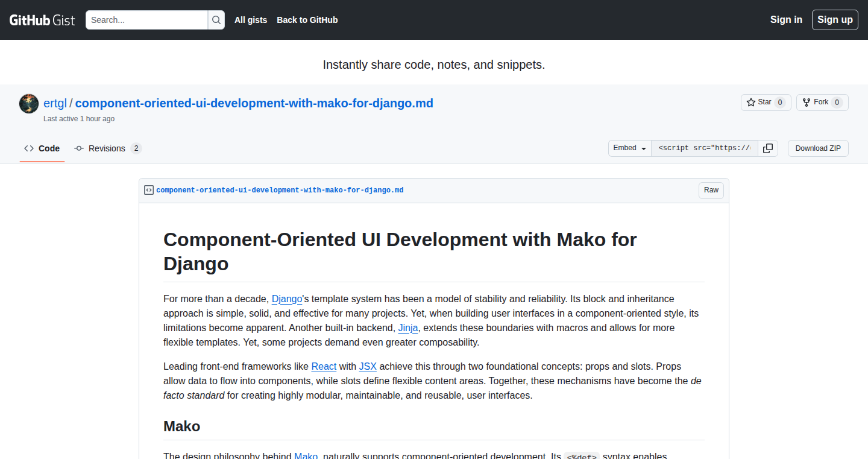Open All gists page
This screenshot has height=459, width=868.
[x=251, y=20]
